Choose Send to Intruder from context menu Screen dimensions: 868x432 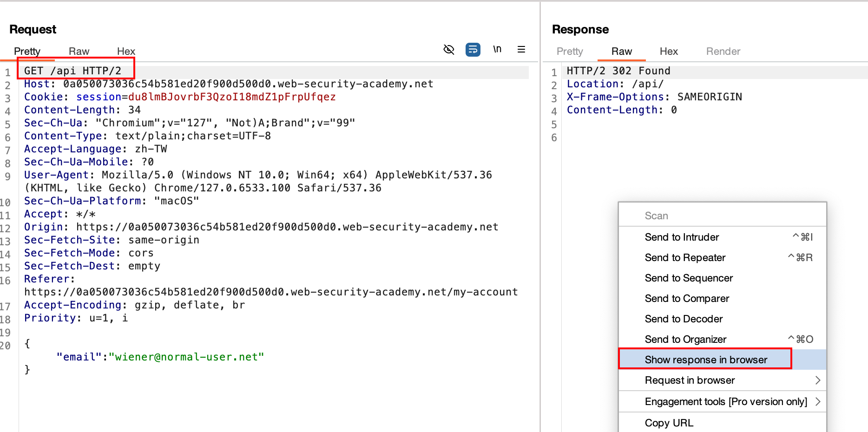[682, 237]
